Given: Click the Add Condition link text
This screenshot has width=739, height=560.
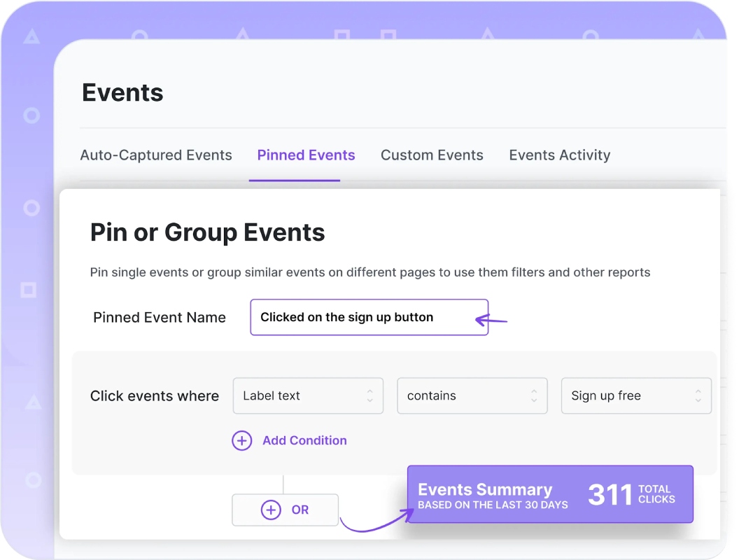Looking at the screenshot, I should (304, 440).
